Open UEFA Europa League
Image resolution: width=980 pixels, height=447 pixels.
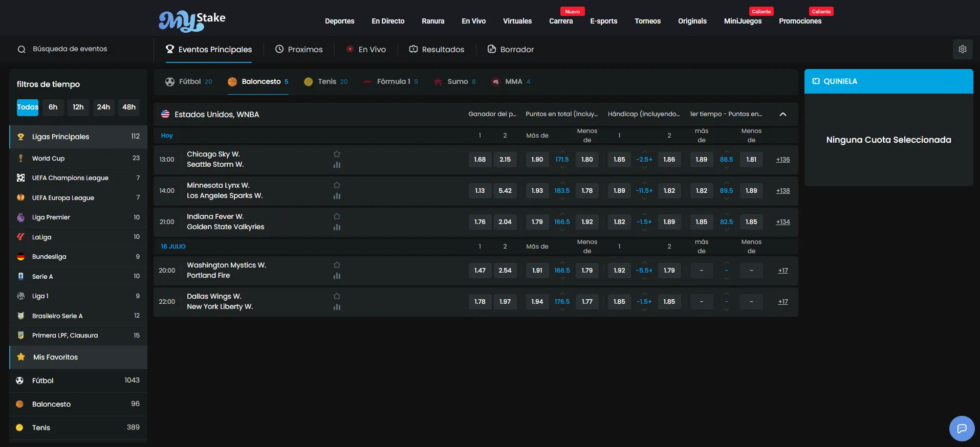(78, 197)
